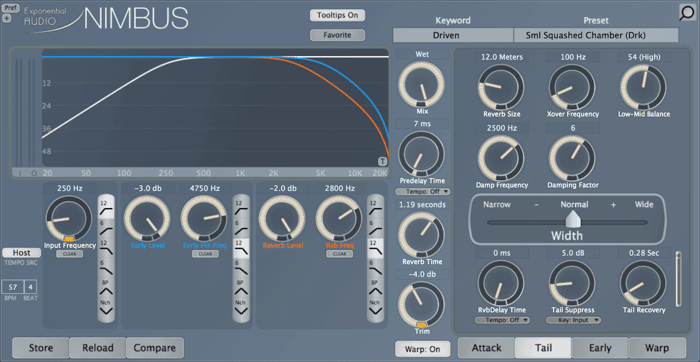Click the Reverb Size knob

click(501, 87)
